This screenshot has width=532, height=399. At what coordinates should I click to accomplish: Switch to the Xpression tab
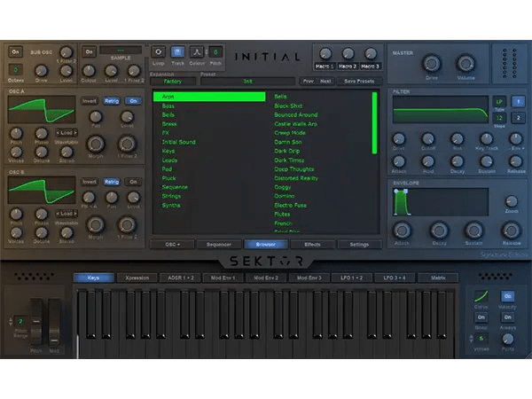(x=137, y=278)
